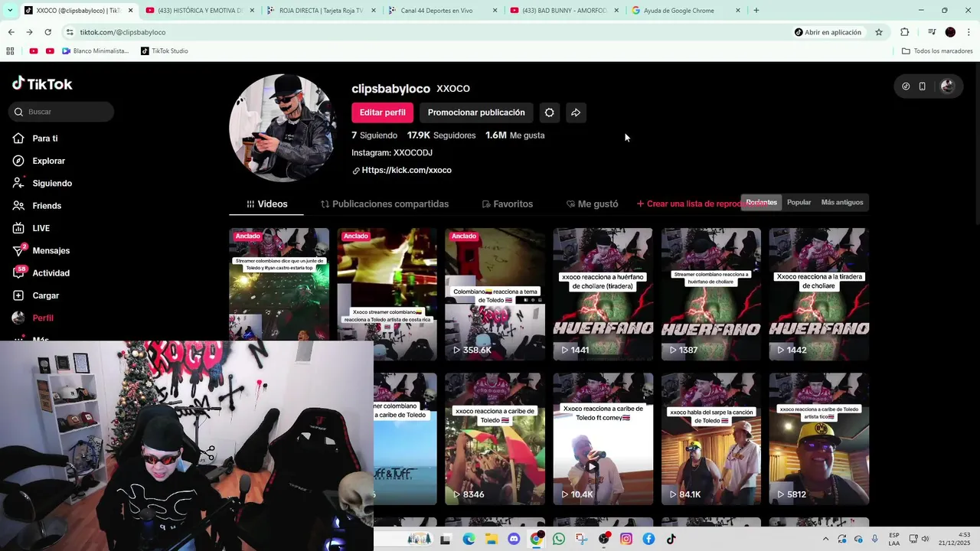Click the TikTok logo in sidebar
The image size is (980, 551).
(42, 83)
